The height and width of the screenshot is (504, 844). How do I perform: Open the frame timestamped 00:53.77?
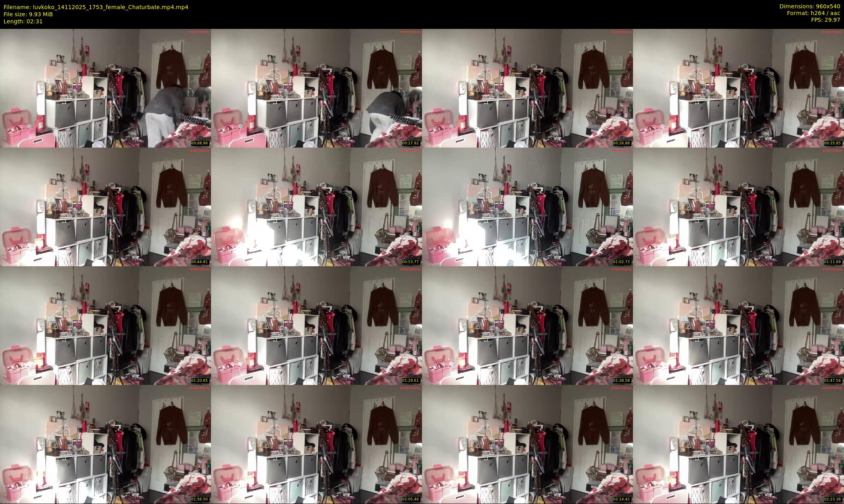point(316,207)
